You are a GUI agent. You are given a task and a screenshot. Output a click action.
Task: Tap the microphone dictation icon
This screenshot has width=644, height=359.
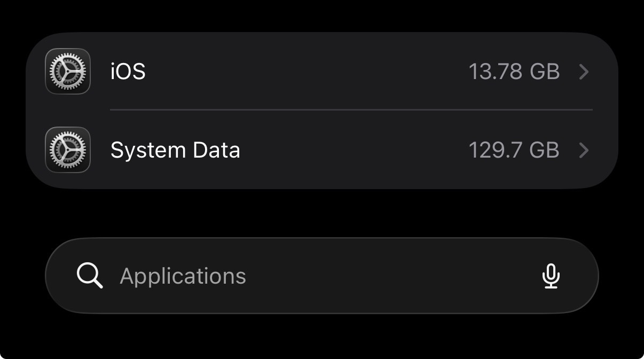coord(551,276)
